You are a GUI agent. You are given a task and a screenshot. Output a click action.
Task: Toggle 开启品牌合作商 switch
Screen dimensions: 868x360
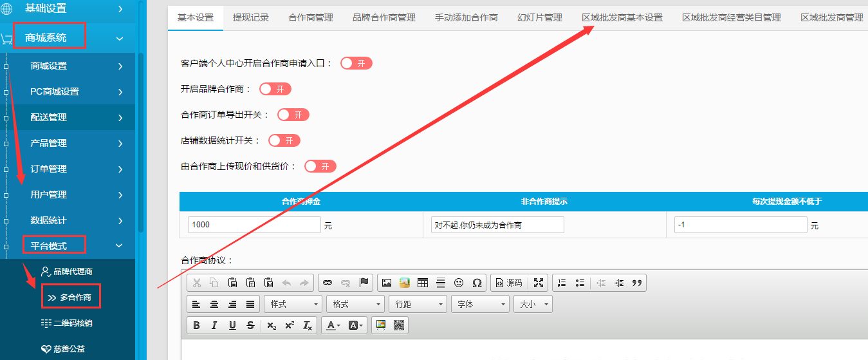click(275, 89)
